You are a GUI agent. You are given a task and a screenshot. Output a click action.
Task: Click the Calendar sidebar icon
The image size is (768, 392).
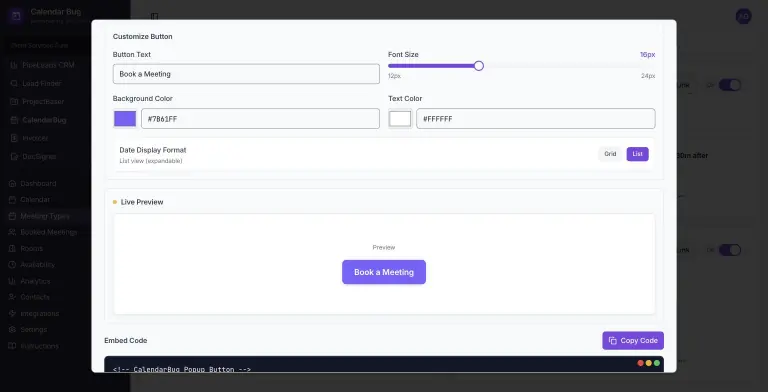point(12,199)
